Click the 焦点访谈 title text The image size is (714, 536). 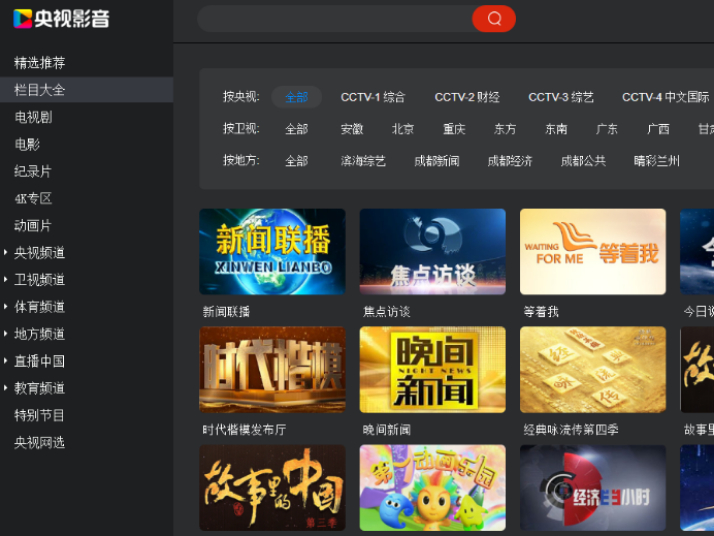(x=387, y=311)
